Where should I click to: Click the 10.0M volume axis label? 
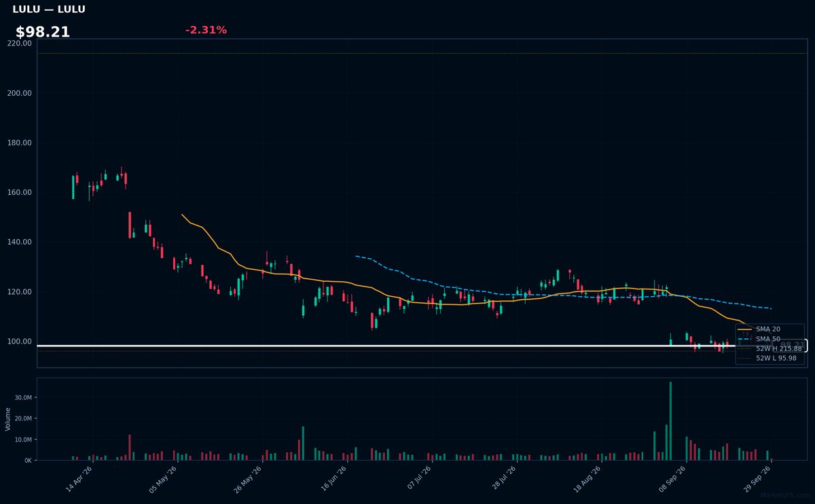pos(23,439)
